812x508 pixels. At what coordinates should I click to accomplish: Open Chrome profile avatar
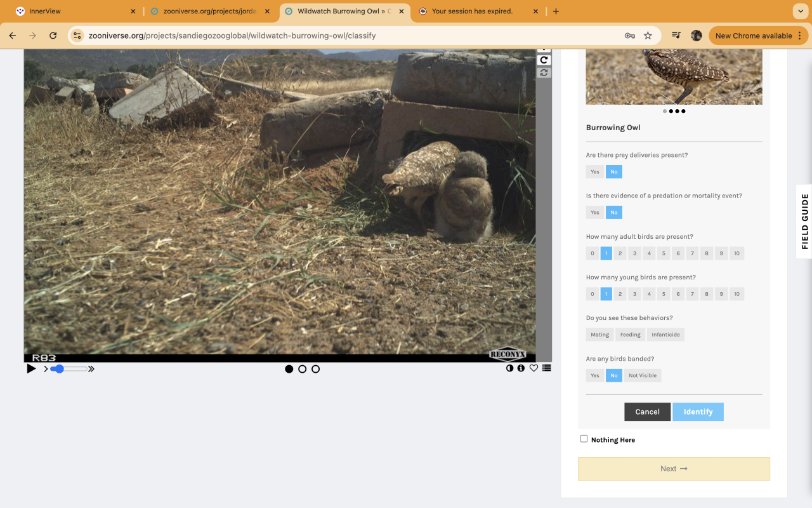pos(696,36)
